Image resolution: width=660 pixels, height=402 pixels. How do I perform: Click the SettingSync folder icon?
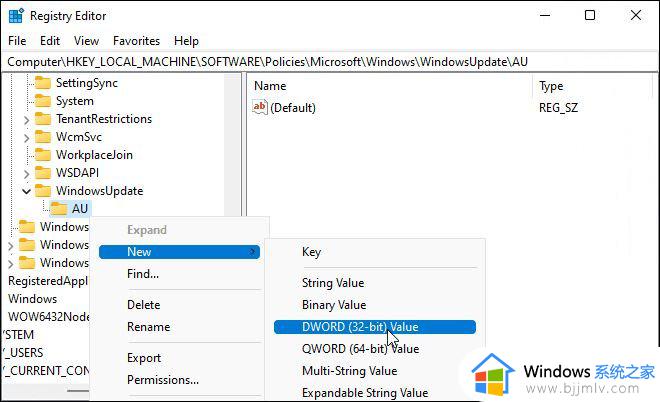(43, 83)
